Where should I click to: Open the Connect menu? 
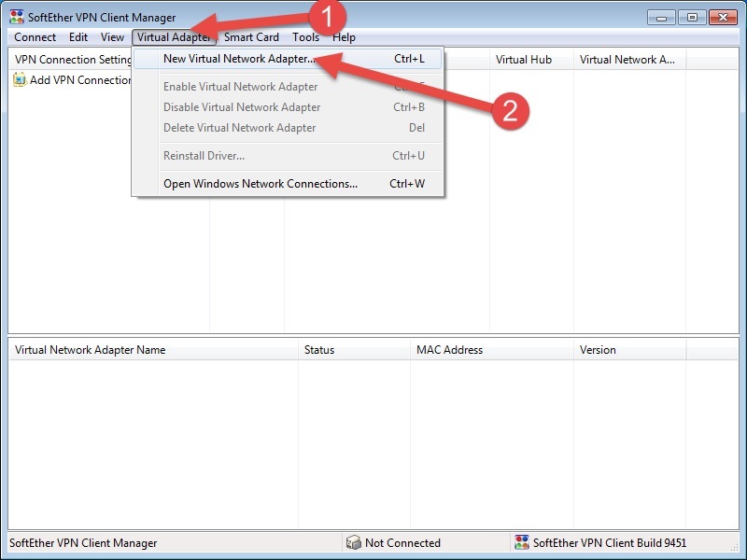tap(35, 37)
